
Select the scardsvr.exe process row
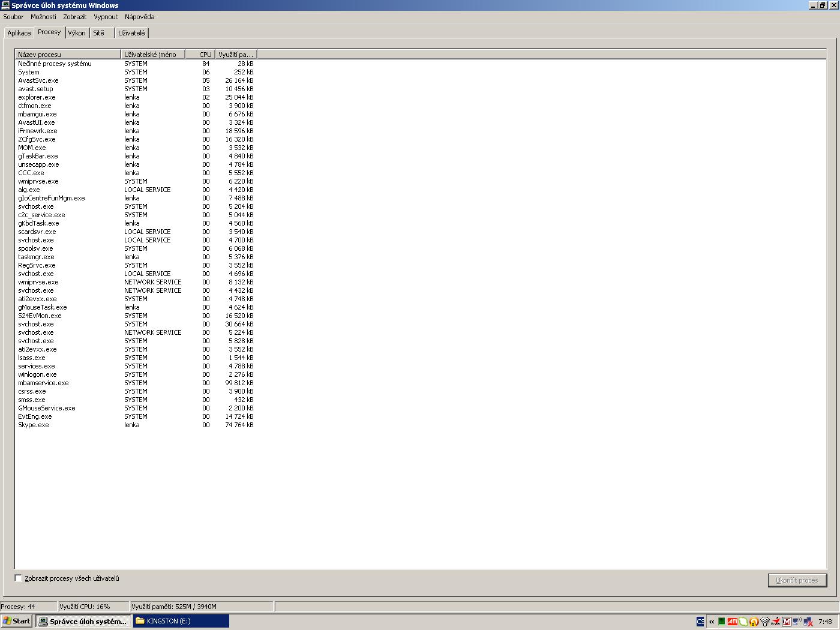(x=136, y=232)
